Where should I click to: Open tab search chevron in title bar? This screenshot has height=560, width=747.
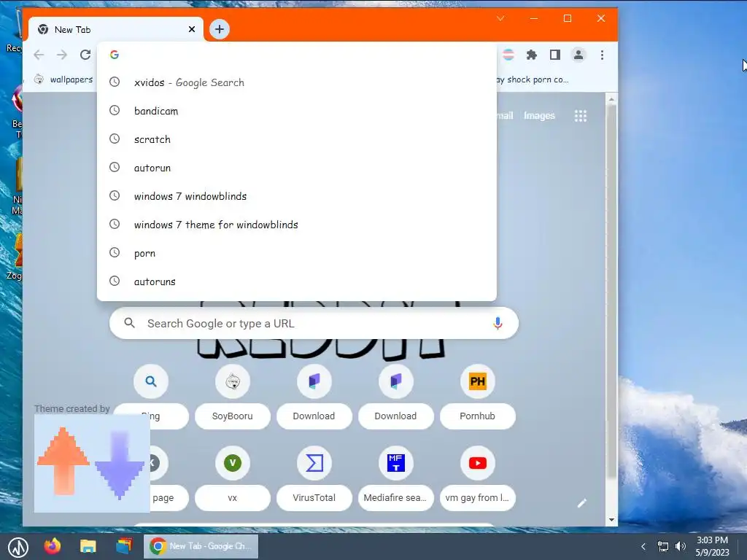[x=500, y=18]
